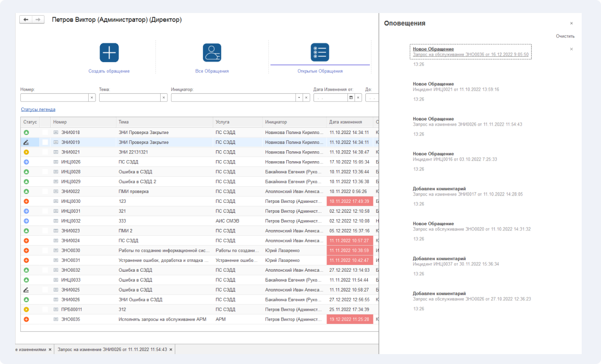Click Очистить to clear notifications
Screen dimensions: 601x364
tap(565, 37)
